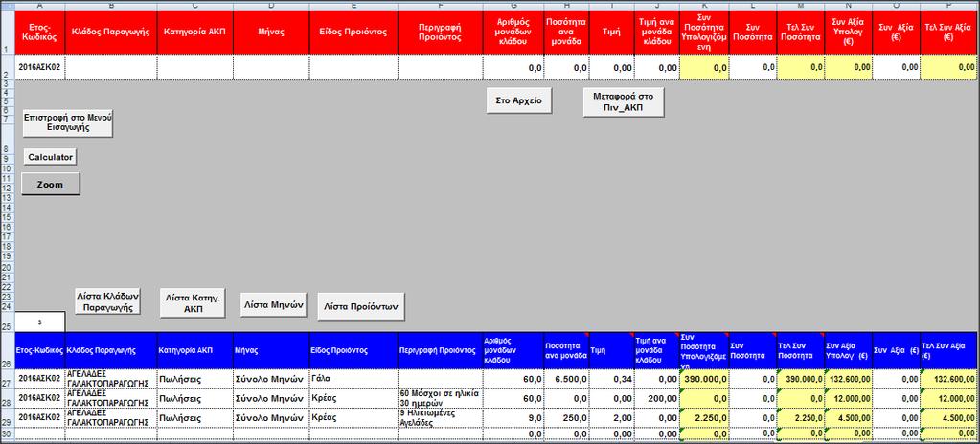The height and width of the screenshot is (444, 980).
Task: Select the blue Ποσότητα ανα μονάδα header
Action: [x=565, y=350]
